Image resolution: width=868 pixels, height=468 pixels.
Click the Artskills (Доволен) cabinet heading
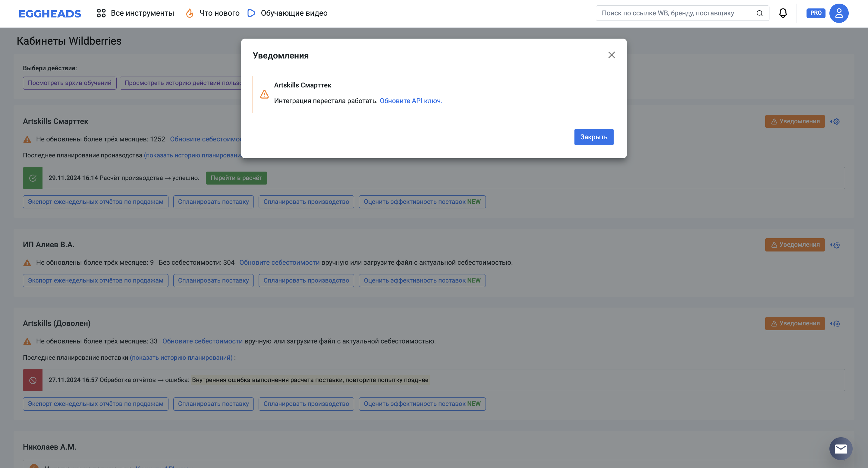(57, 323)
